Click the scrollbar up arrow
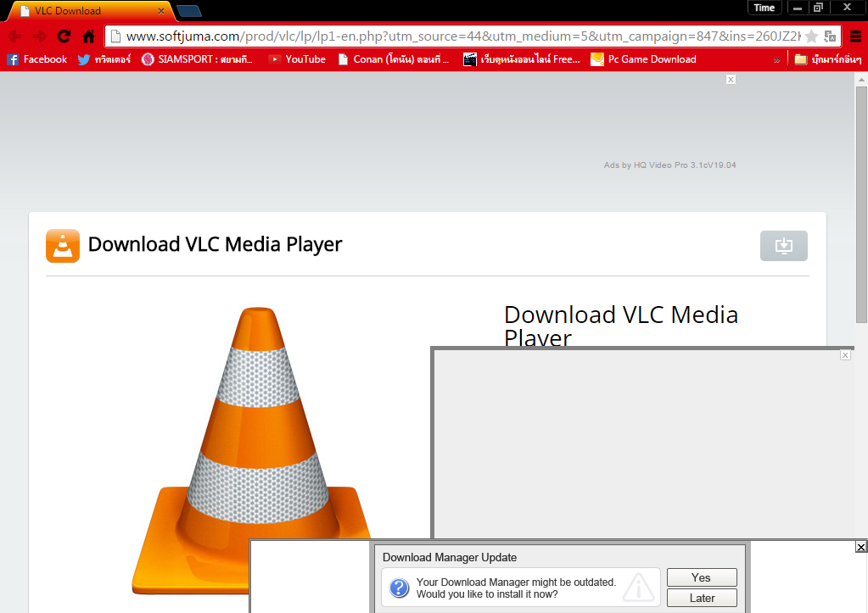 click(861, 80)
